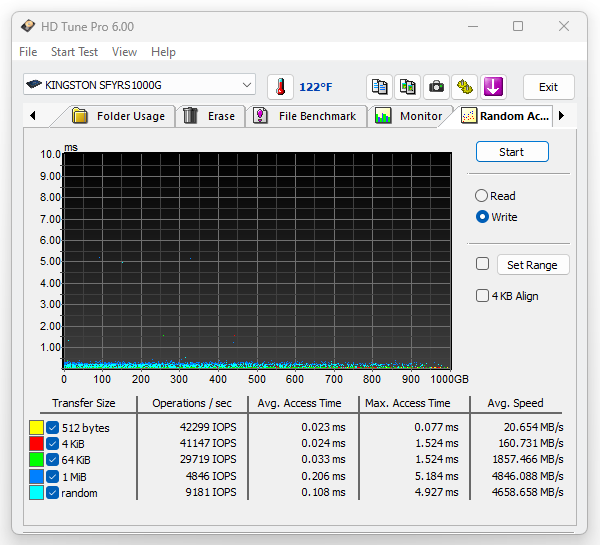600x545 pixels.
Task: Show earlier tabs with the left arrow
Action: [x=33, y=116]
